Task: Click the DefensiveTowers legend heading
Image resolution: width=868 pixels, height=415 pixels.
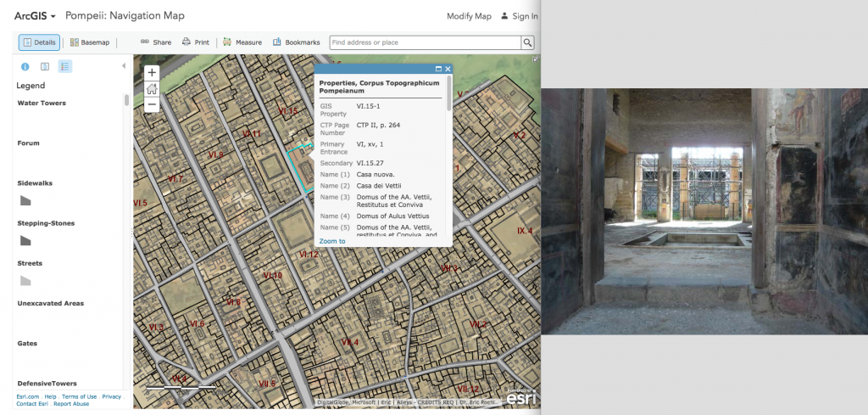Action: 47,384
